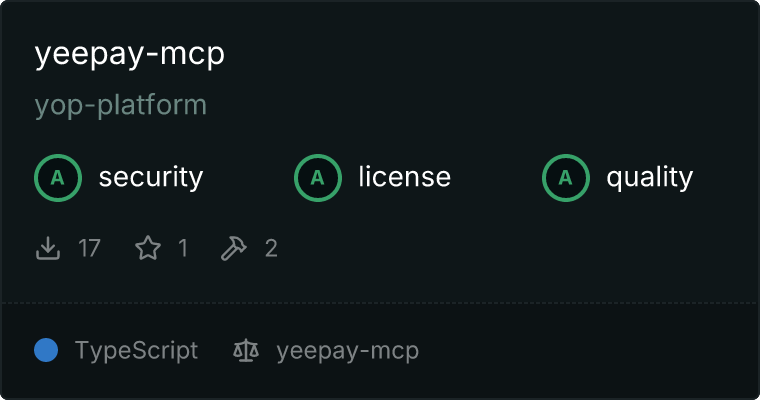Viewport: 760px width, 400px height.
Task: Click the dashed divider area of card
Action: click(380, 303)
